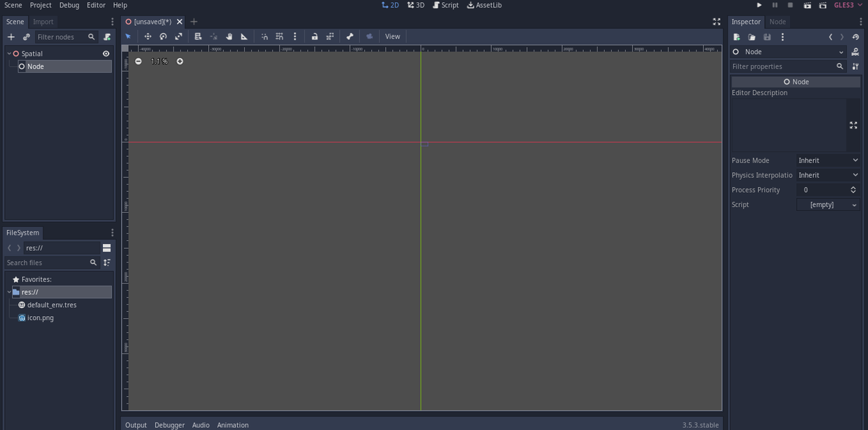Add a new child node

click(x=11, y=37)
